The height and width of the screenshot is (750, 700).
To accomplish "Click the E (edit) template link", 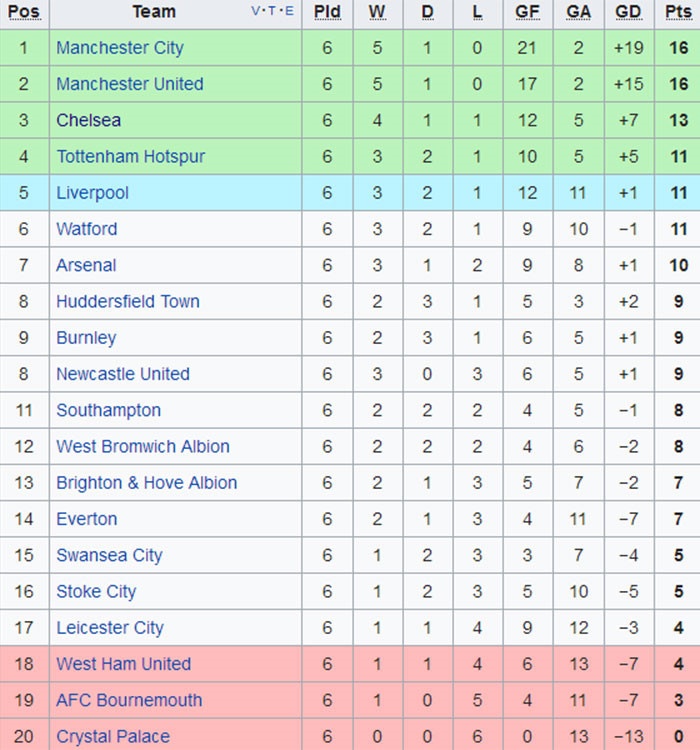I will (289, 12).
